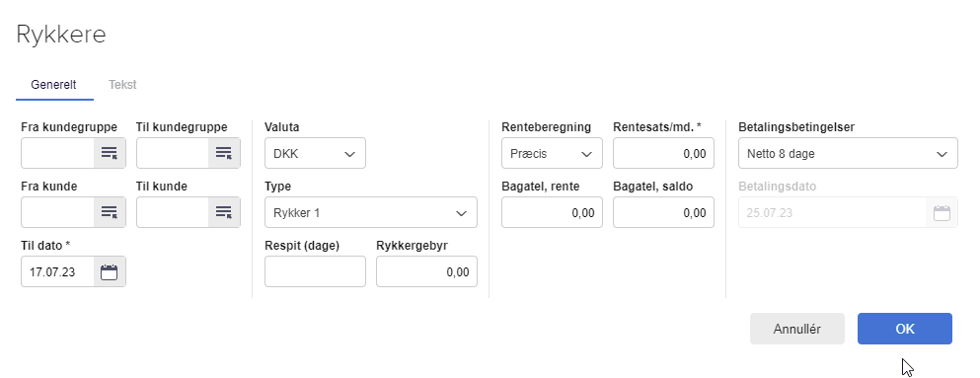Image resolution: width=980 pixels, height=378 pixels.
Task: Open lookup list for Til kundegruppe
Action: coord(224,153)
